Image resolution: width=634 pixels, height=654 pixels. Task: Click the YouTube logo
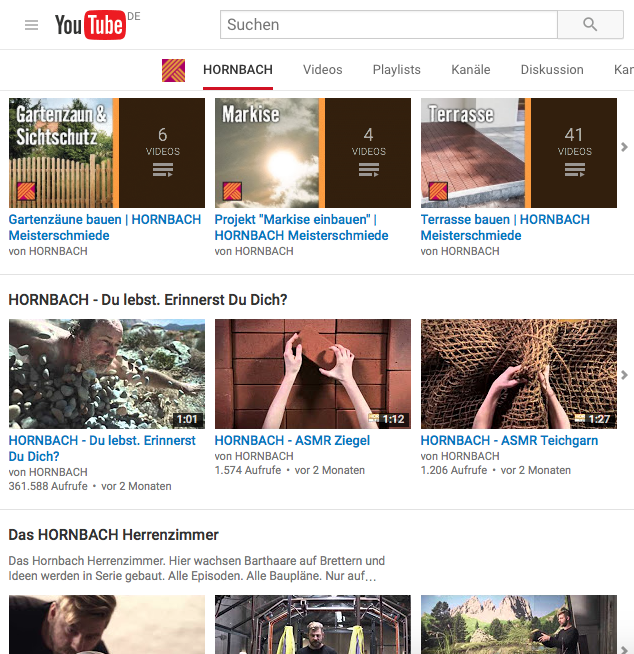pos(90,25)
